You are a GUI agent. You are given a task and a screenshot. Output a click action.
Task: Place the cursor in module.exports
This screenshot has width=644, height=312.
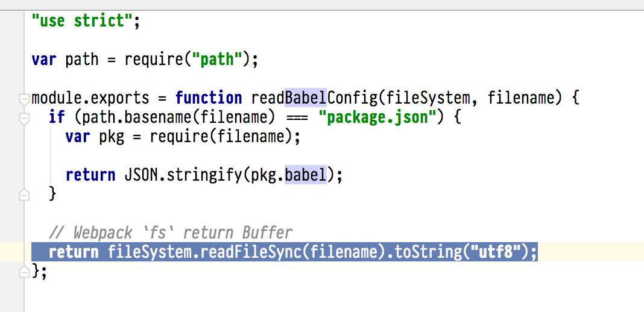tap(90, 98)
